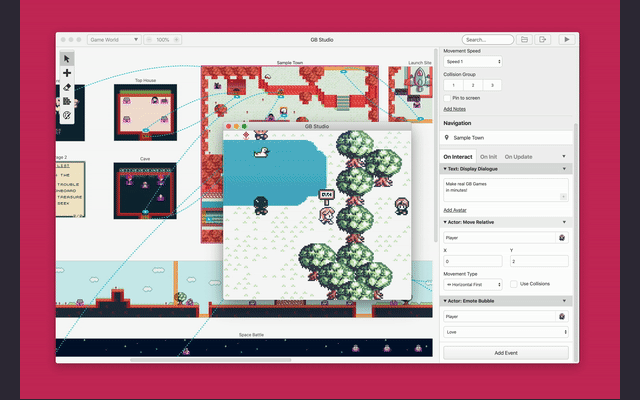Choose the Select arrow tool
This screenshot has width=640, height=400.
coord(67,59)
